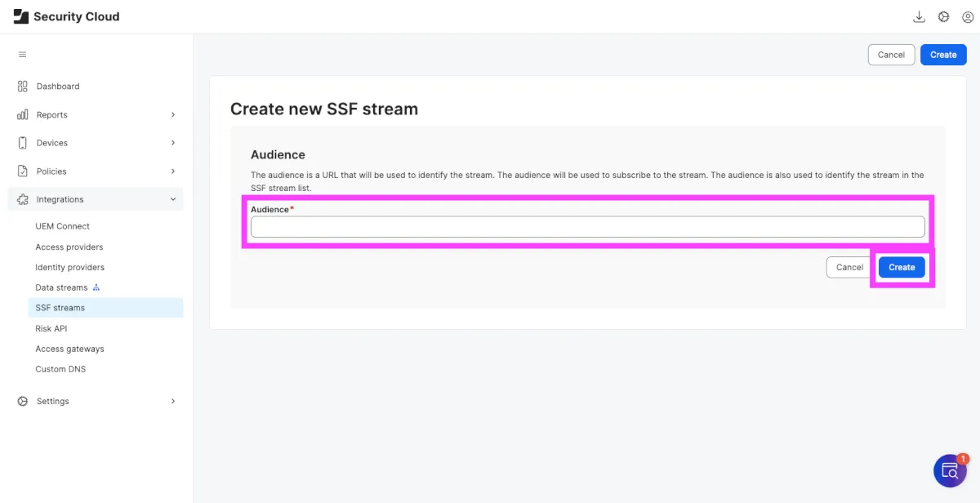Collapse sidebar using the hamburger menu icon
This screenshot has width=980, height=503.
tap(23, 55)
